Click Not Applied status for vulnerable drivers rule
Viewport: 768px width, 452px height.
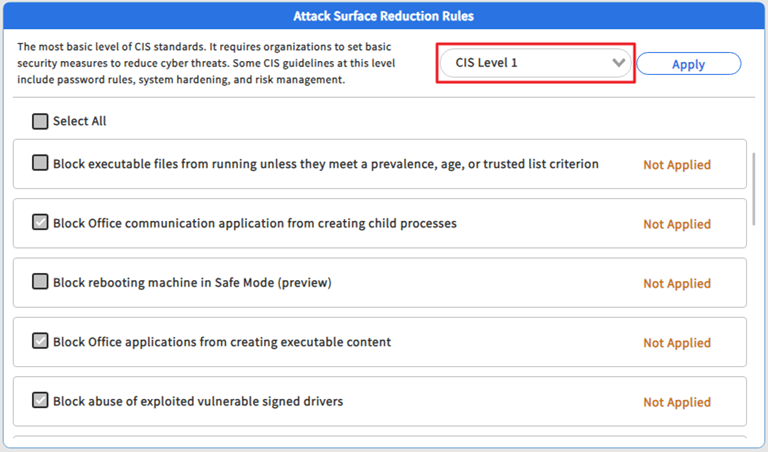676,402
